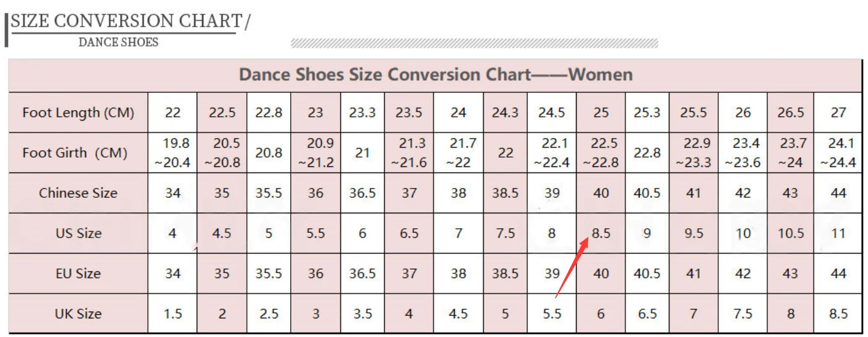Click the US size 8.5 cell
The height and width of the screenshot is (337, 868).
(x=601, y=233)
